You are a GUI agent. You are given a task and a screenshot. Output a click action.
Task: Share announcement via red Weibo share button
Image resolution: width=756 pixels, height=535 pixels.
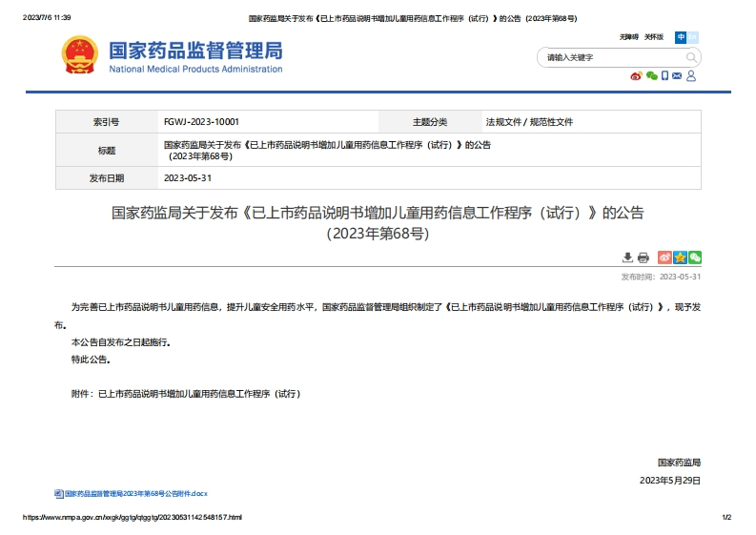tap(664, 257)
